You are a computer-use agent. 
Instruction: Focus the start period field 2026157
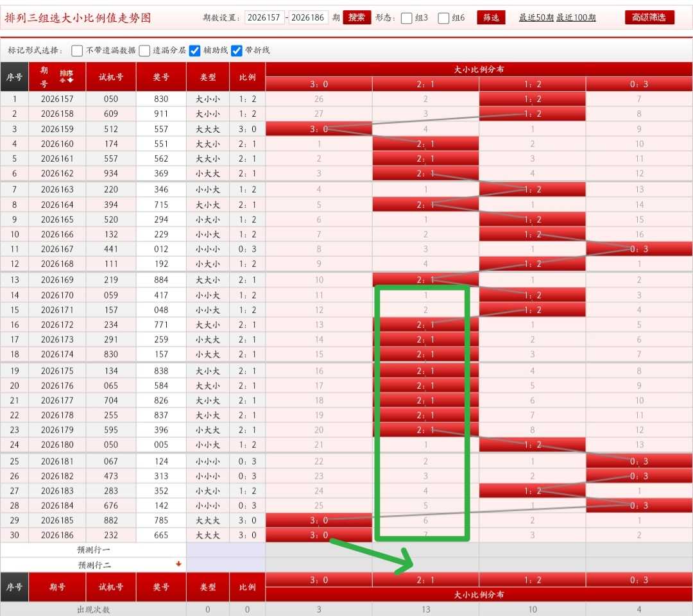click(264, 18)
